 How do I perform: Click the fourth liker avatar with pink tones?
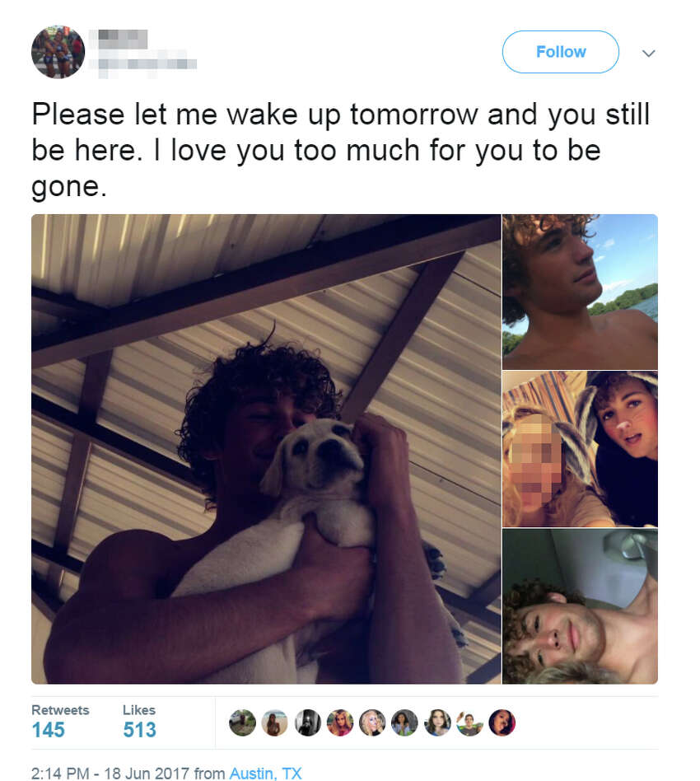coord(340,723)
